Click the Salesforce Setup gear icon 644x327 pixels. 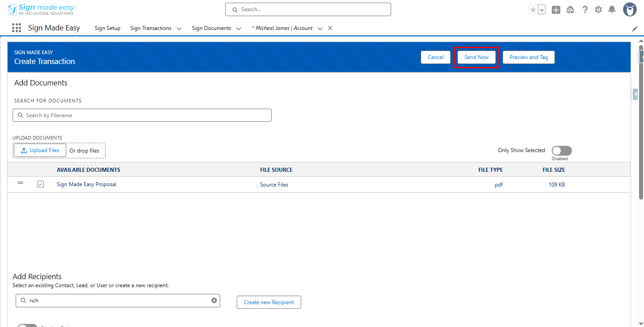(x=598, y=9)
